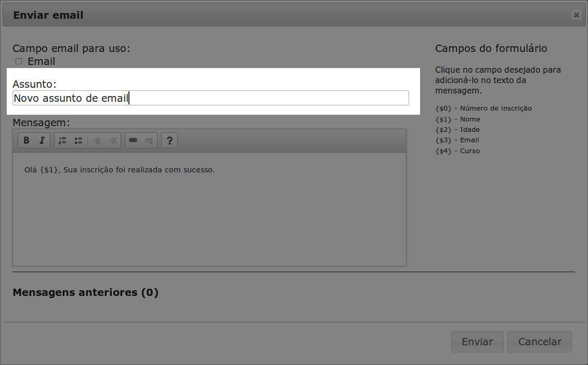Insert a bulleted list
The image size is (588, 365).
tap(79, 141)
